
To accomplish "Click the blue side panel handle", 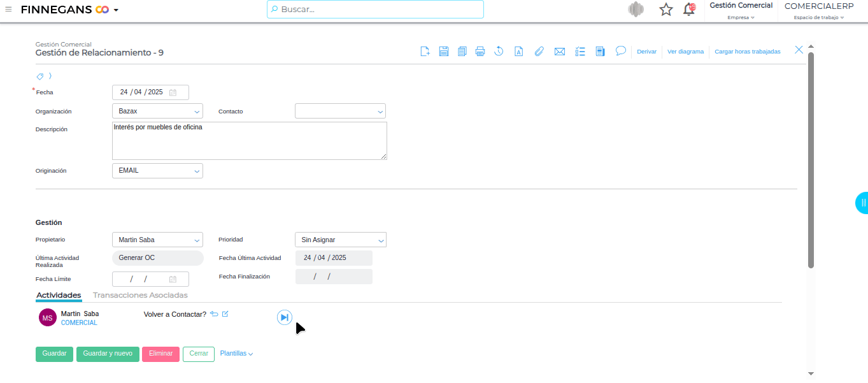I will (862, 203).
